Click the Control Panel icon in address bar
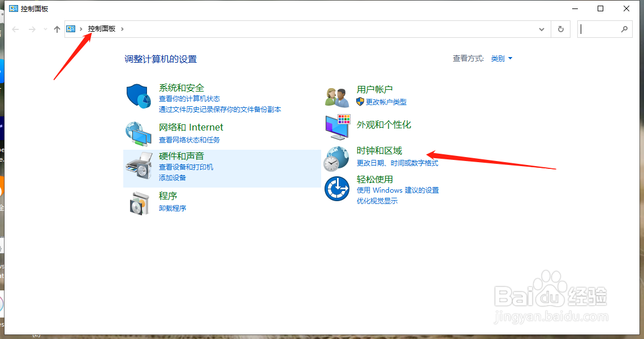 point(71,29)
